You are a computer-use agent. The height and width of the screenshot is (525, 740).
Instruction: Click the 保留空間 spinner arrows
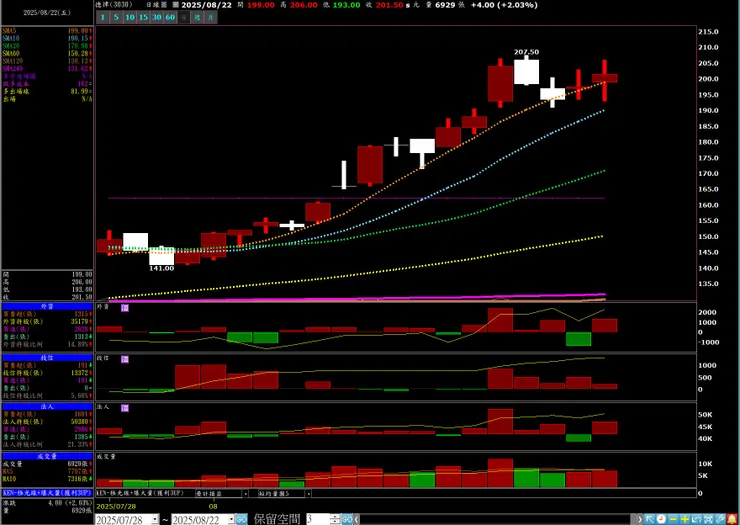pos(335,519)
